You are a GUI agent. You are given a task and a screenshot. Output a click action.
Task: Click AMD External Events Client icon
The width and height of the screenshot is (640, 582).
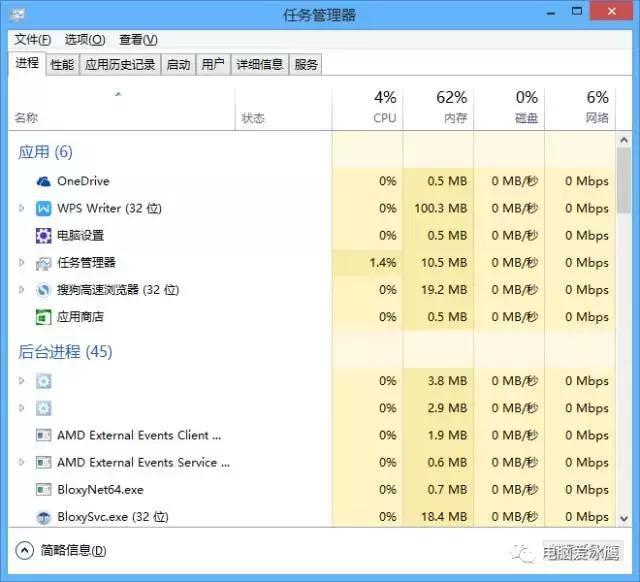tap(43, 435)
